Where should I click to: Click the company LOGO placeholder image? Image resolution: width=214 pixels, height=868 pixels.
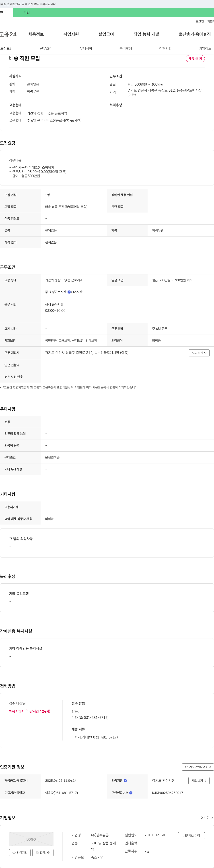tap(31, 839)
